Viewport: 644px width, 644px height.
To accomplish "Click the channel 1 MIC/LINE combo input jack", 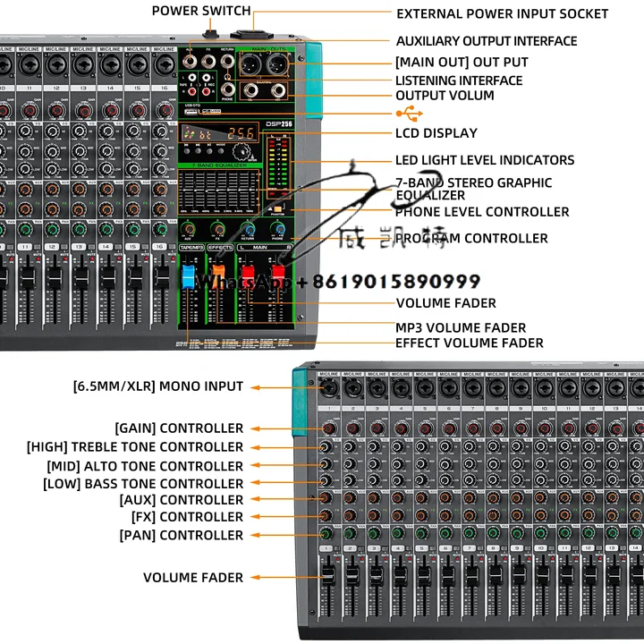I will click(327, 389).
